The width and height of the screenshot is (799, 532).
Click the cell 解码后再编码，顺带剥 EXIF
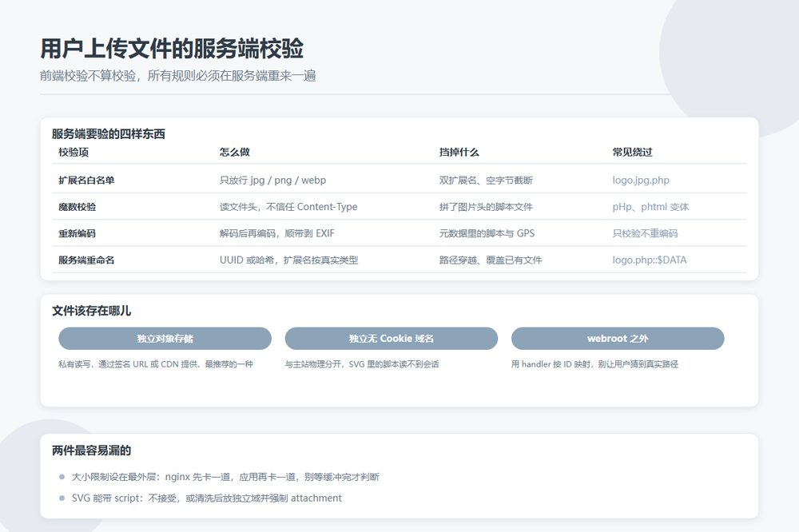point(276,233)
